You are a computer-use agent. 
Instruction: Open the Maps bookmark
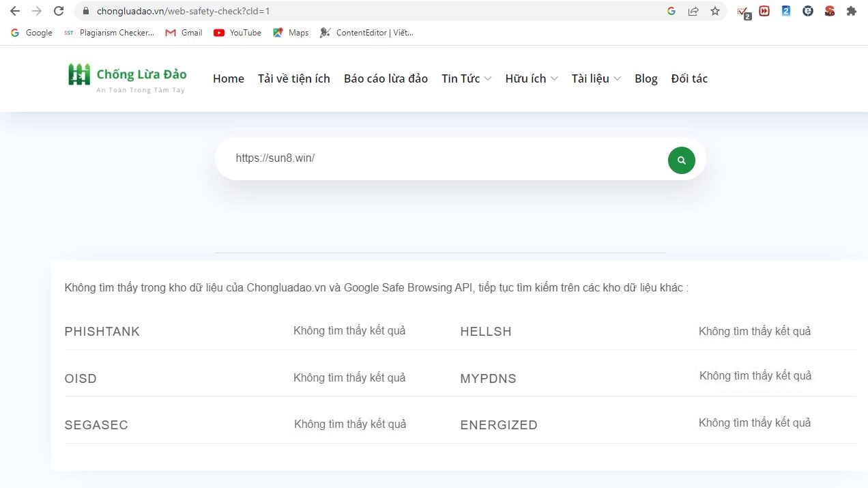coord(291,33)
